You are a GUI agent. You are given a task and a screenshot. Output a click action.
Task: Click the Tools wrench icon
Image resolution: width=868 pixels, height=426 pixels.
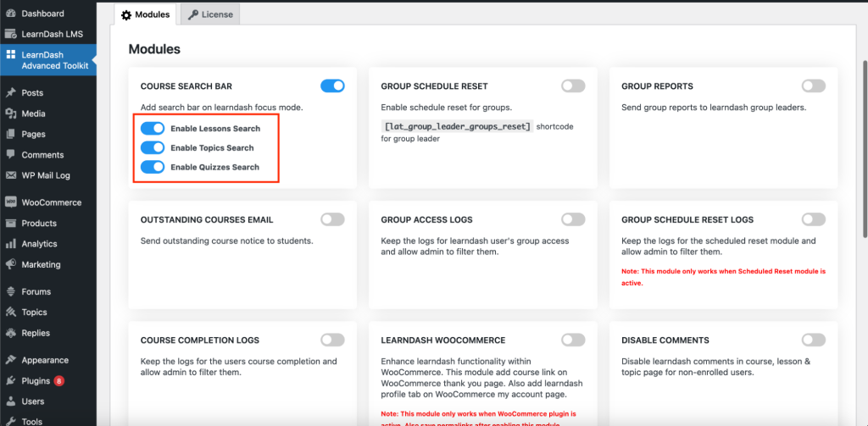(x=10, y=422)
